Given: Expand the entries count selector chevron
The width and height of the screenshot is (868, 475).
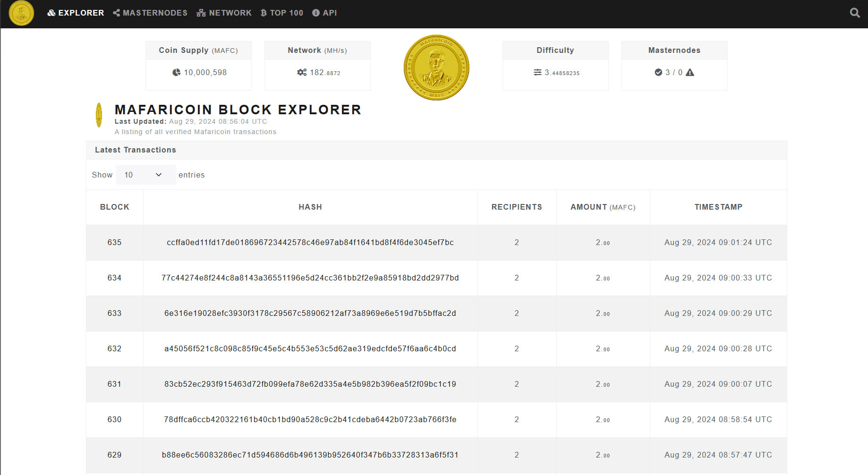Looking at the screenshot, I should pos(159,175).
